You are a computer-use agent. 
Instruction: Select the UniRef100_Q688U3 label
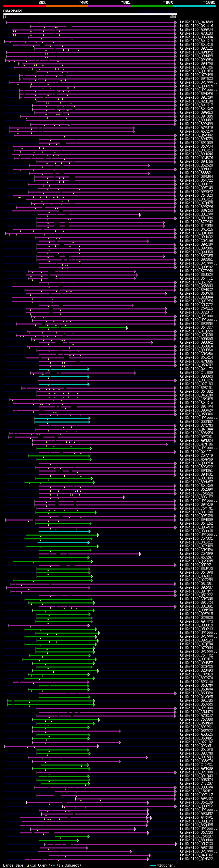pyautogui.click(x=196, y=286)
